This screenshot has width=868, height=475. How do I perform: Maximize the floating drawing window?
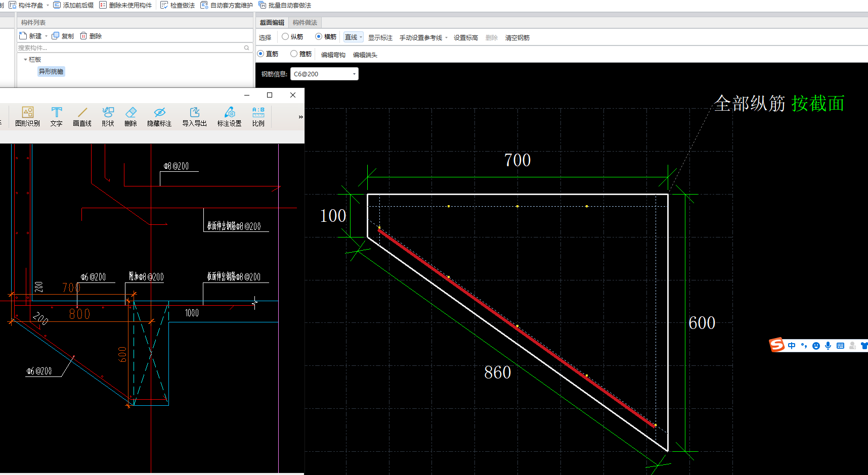[270, 95]
